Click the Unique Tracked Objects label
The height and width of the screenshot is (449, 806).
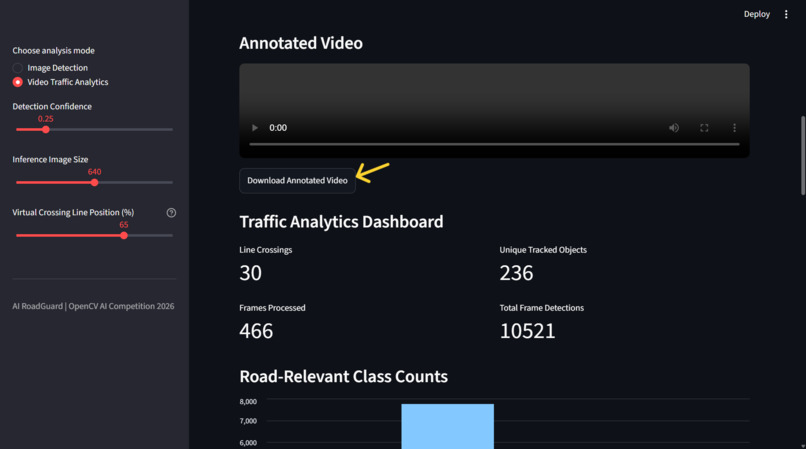pos(543,250)
